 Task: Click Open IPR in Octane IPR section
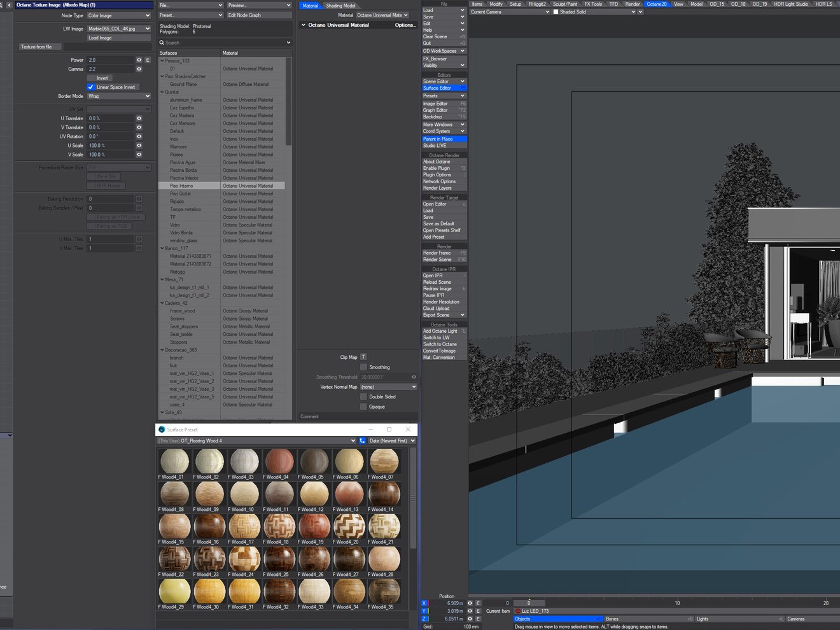click(444, 276)
